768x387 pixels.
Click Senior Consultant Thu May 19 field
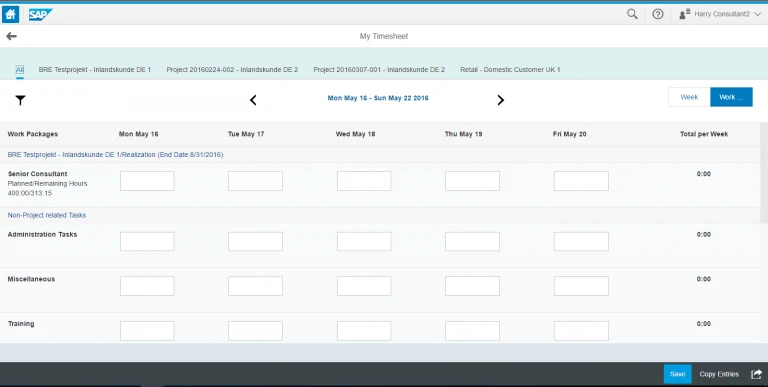(472, 181)
